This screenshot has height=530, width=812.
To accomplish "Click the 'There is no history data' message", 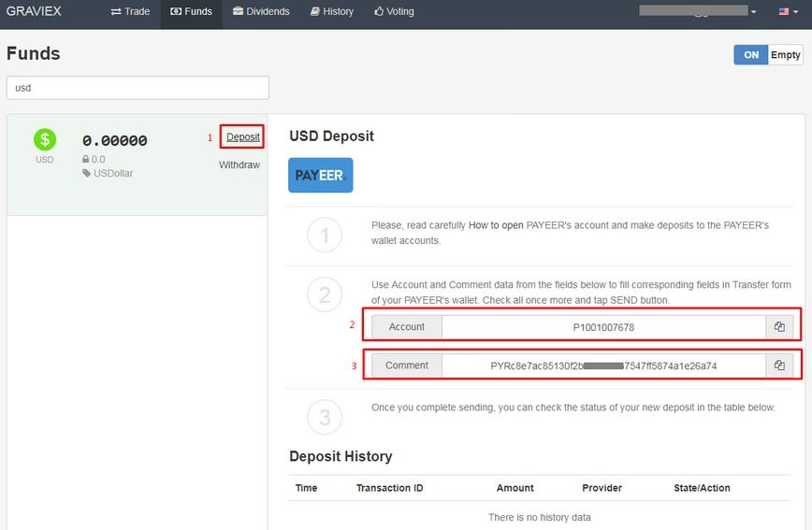I will pyautogui.click(x=539, y=517).
